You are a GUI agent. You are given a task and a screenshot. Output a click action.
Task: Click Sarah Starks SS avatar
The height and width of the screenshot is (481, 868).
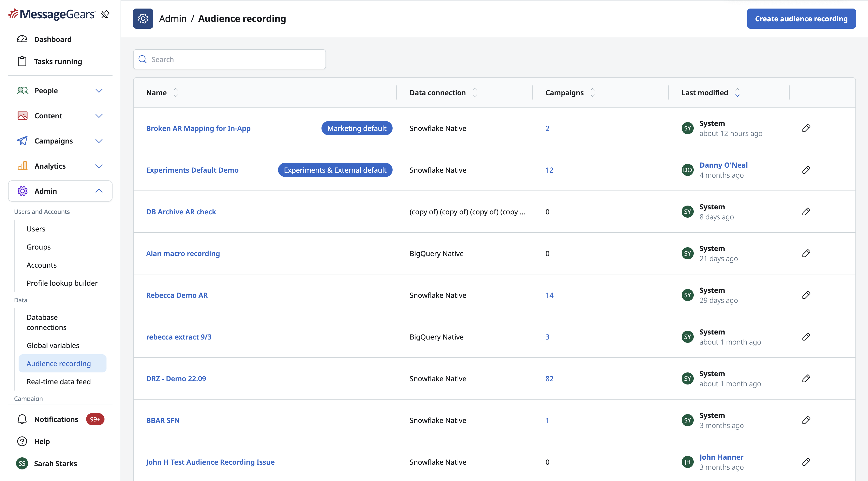coord(22,463)
